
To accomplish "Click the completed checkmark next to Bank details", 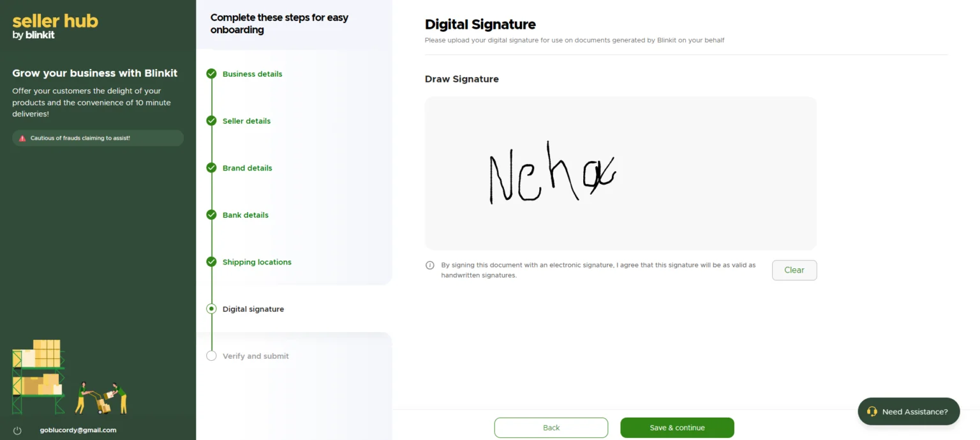I will click(211, 215).
